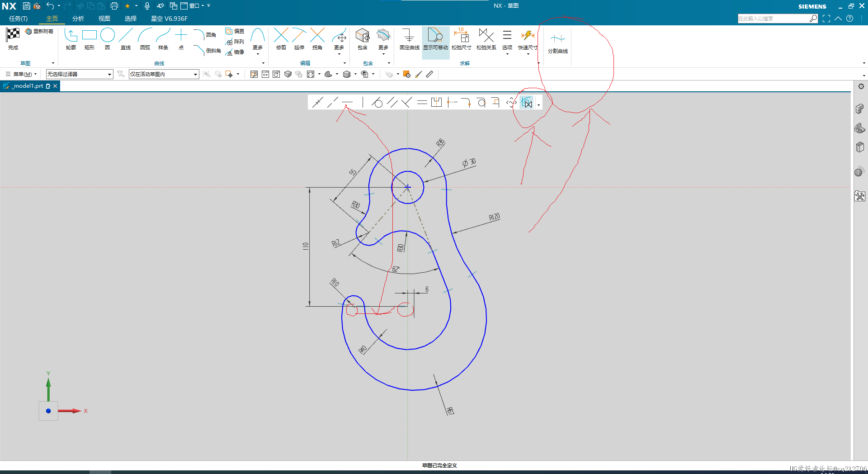Click the Help question mark icon

pos(850,19)
